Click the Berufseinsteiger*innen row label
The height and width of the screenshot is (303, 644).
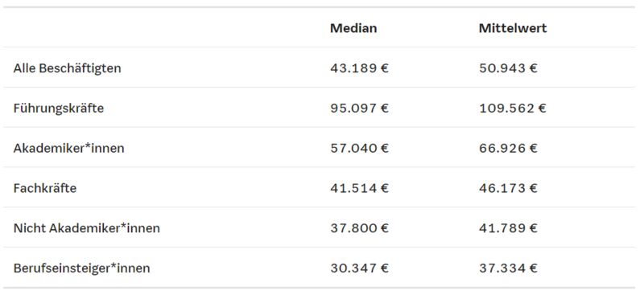pyautogui.click(x=82, y=268)
